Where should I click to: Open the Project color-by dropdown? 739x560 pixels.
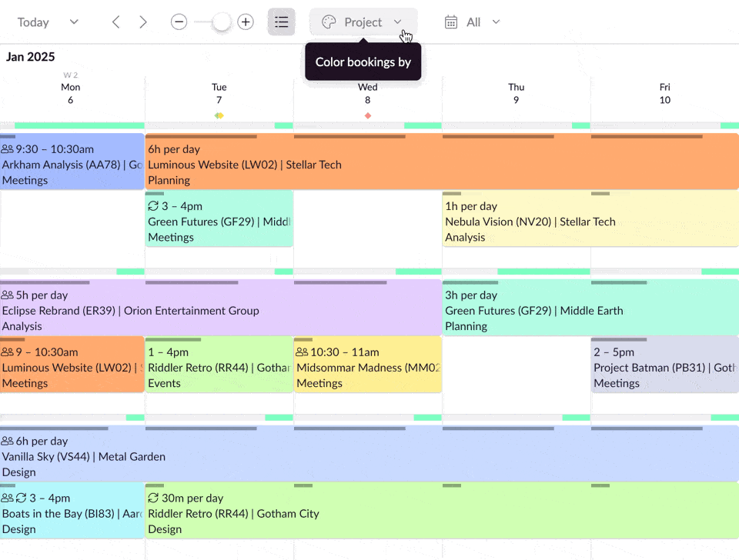[x=363, y=22]
